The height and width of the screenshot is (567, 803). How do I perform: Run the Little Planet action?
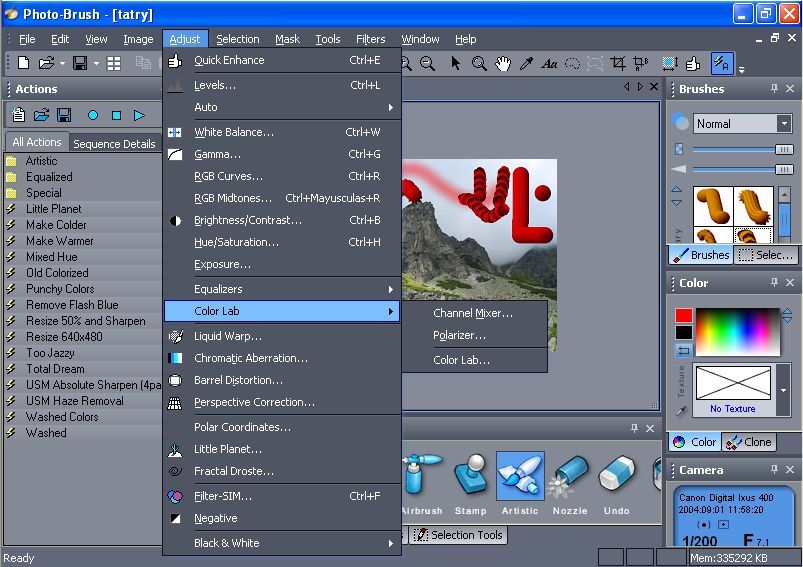tap(54, 208)
